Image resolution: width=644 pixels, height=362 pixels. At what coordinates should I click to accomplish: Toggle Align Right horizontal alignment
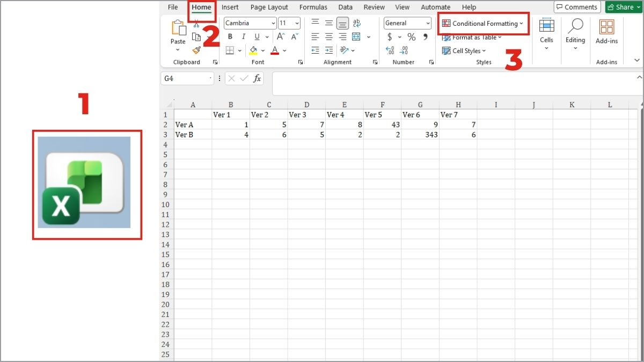click(x=342, y=37)
